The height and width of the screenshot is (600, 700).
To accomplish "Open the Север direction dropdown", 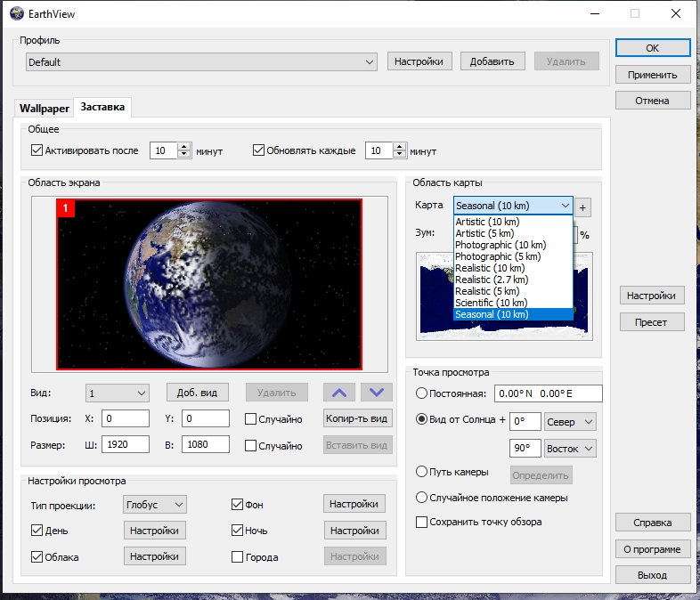I will point(569,421).
